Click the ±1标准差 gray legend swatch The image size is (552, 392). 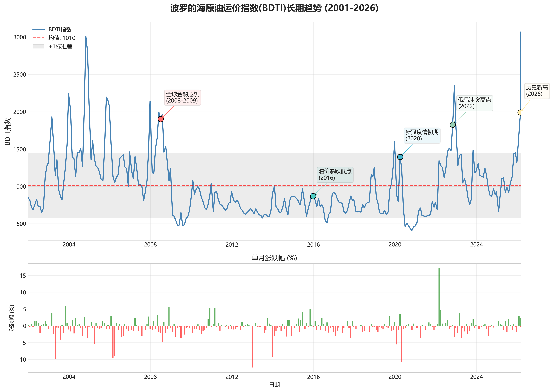(x=39, y=46)
